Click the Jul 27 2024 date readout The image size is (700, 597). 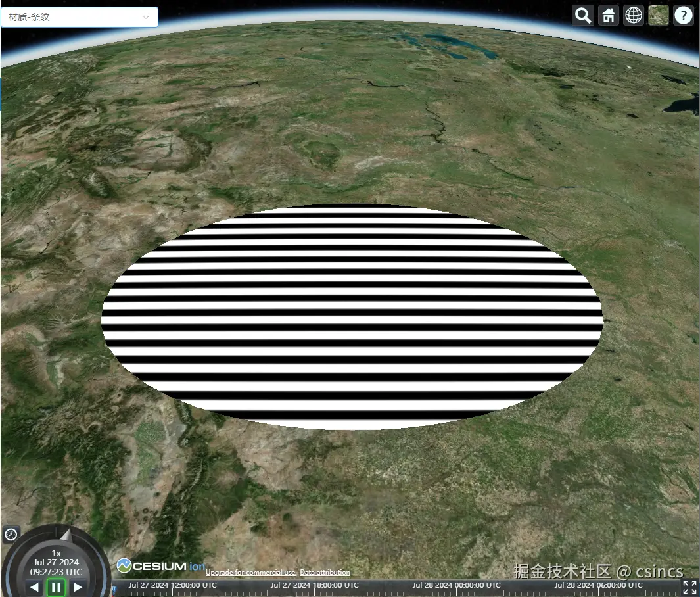pyautogui.click(x=57, y=562)
